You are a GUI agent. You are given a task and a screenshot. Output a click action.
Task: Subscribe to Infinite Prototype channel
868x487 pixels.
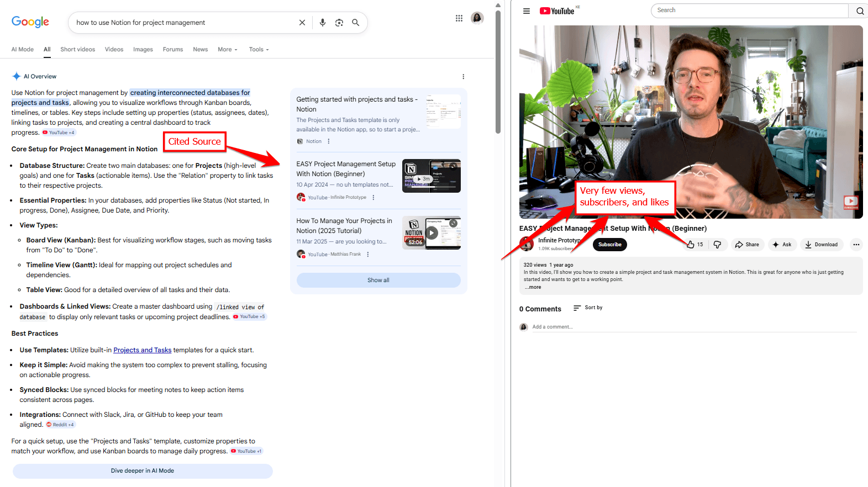[610, 245]
